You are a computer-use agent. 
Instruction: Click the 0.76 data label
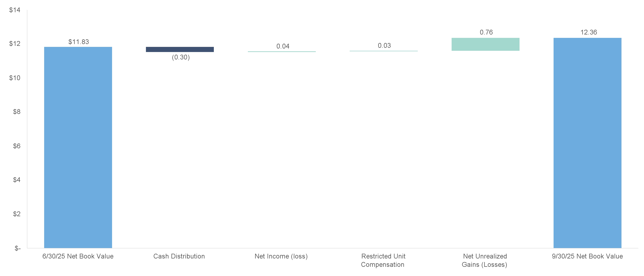pos(486,32)
